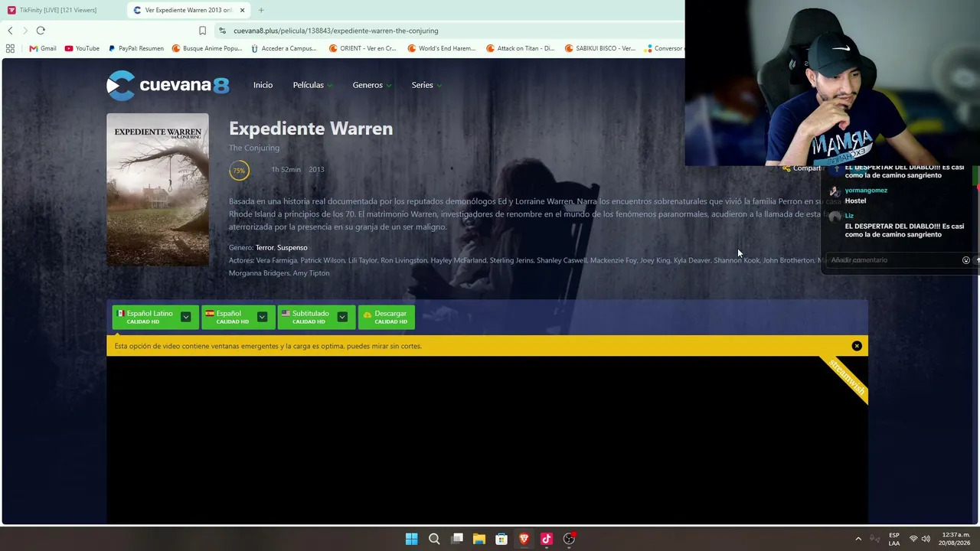The image size is (980, 551).
Task: Close the Ver Expediente Warren tab
Action: [243, 10]
